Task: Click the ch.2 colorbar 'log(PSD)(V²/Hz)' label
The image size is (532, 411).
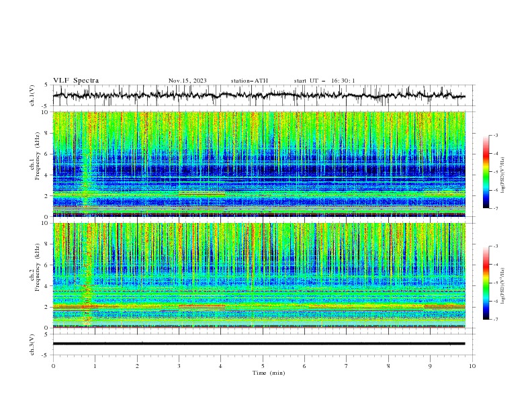Action: coord(503,286)
